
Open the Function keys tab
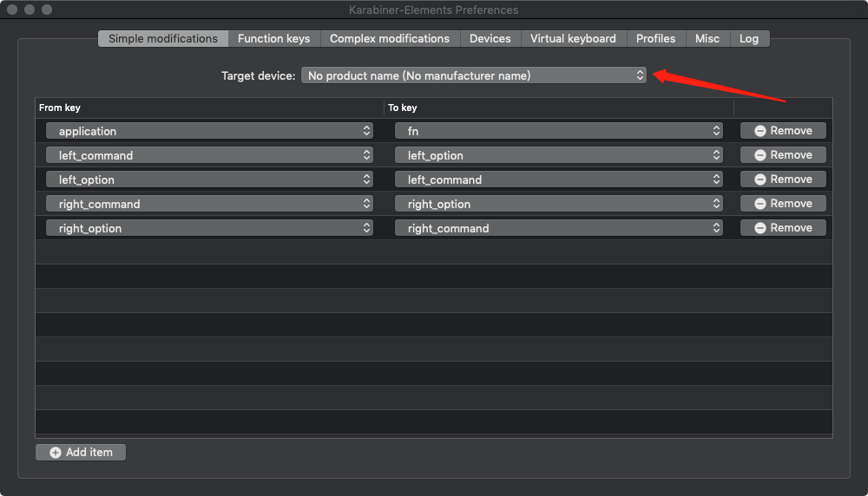(274, 39)
